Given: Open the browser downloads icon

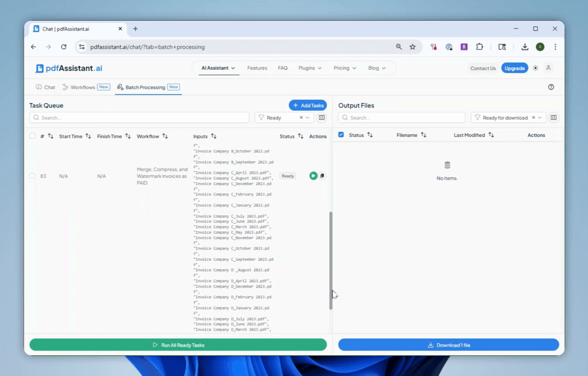Looking at the screenshot, I should pos(525,47).
